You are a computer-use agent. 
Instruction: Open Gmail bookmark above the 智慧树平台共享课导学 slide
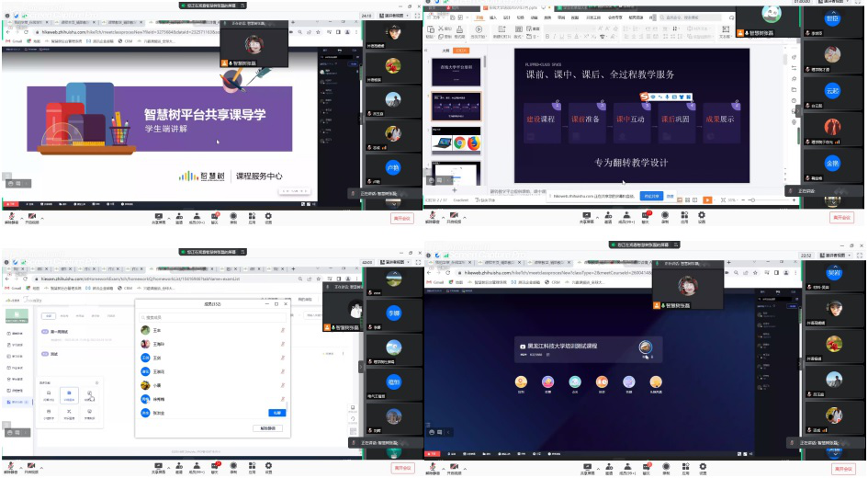[14, 41]
